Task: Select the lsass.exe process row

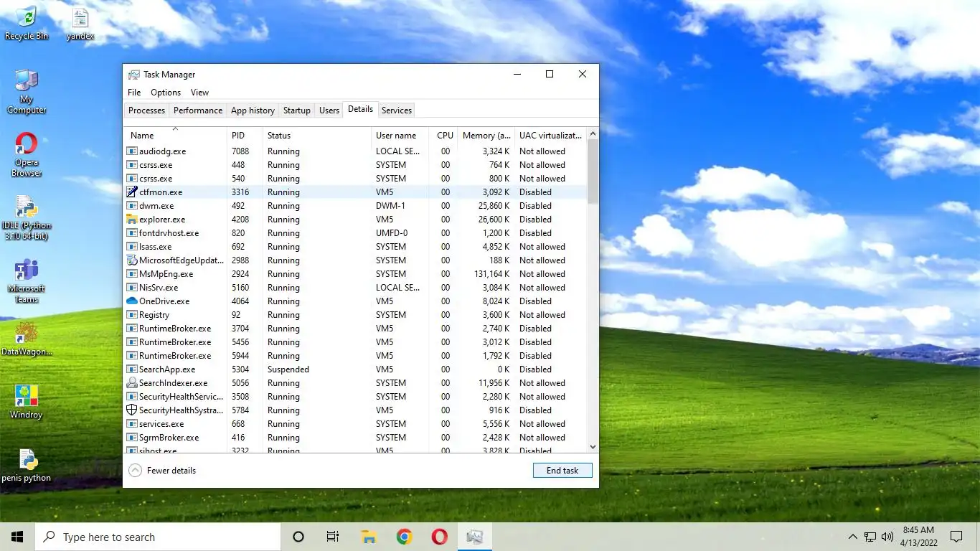Action: point(355,247)
